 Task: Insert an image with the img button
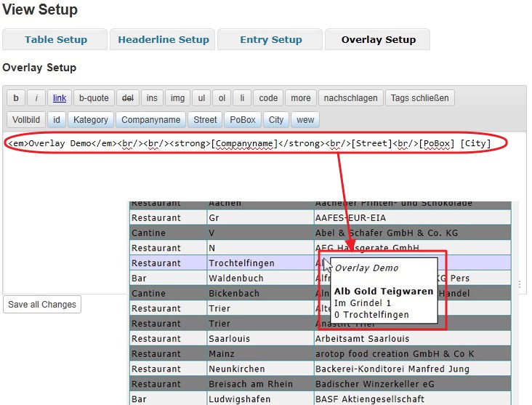point(177,98)
